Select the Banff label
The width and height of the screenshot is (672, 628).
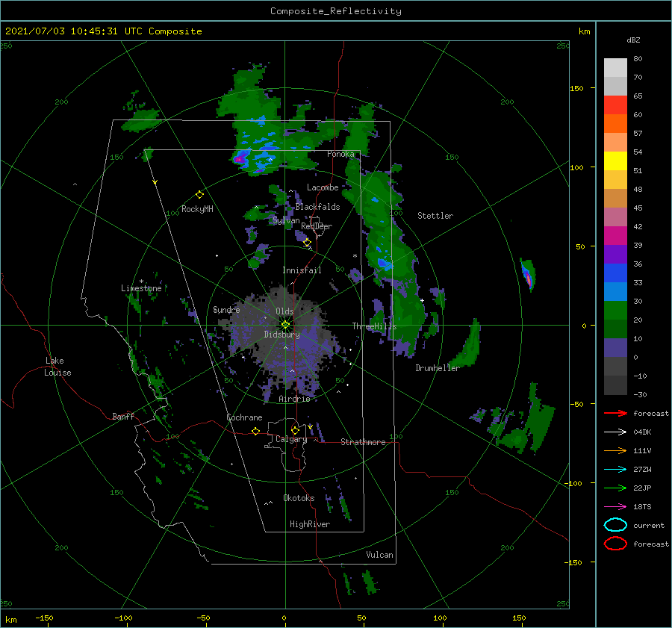(123, 416)
